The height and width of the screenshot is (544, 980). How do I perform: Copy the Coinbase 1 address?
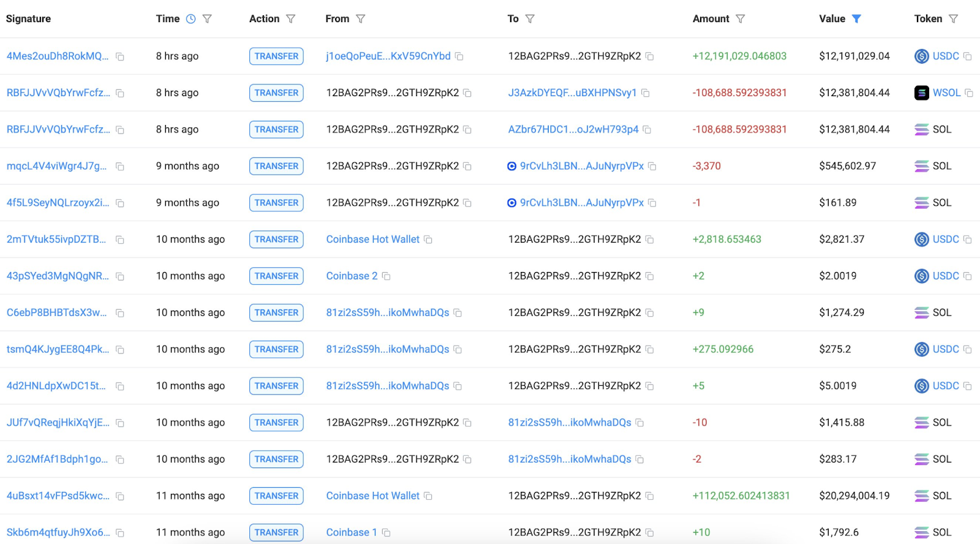click(x=386, y=533)
